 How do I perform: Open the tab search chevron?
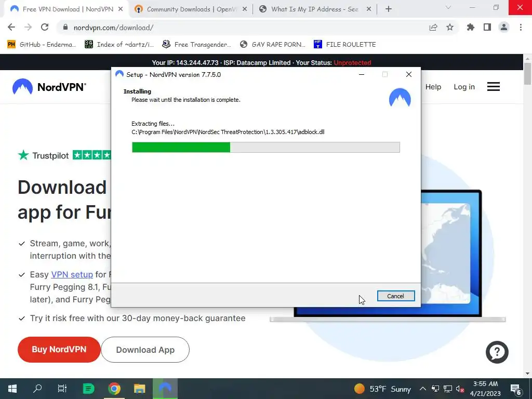(448, 7)
